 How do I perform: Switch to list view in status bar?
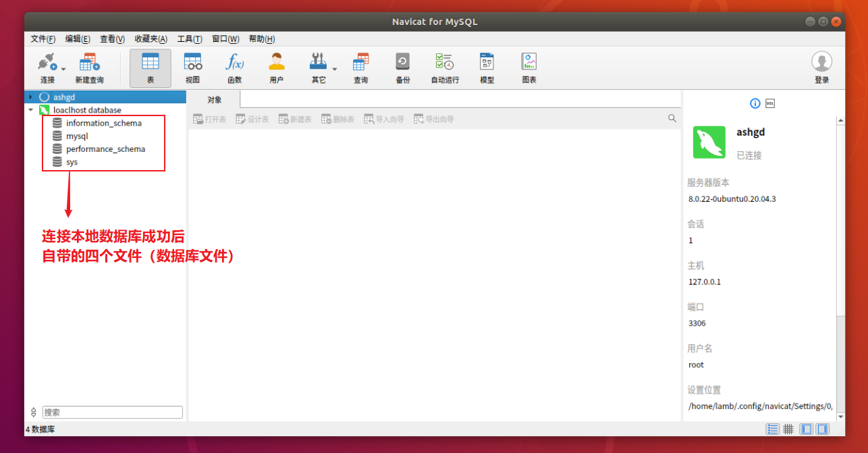coord(773,429)
